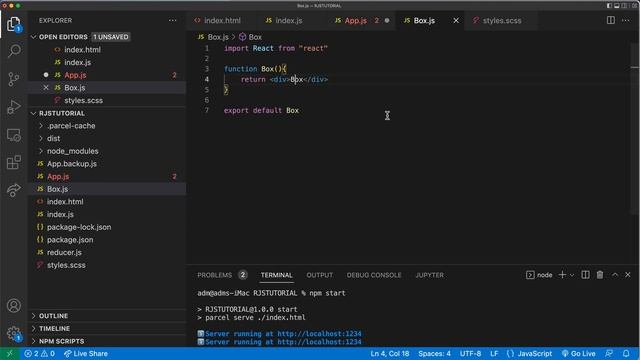Expand the node_modules folder
640x360 pixels.
pos(107,151)
